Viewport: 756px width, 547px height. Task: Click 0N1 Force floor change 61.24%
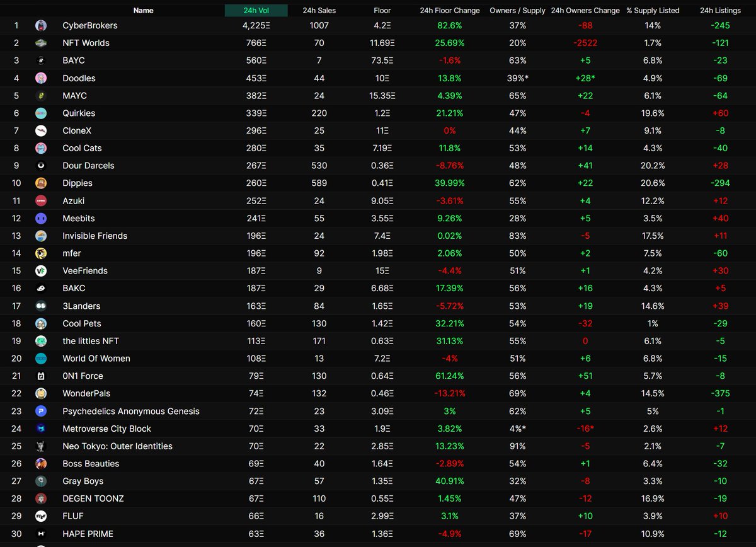coord(450,376)
